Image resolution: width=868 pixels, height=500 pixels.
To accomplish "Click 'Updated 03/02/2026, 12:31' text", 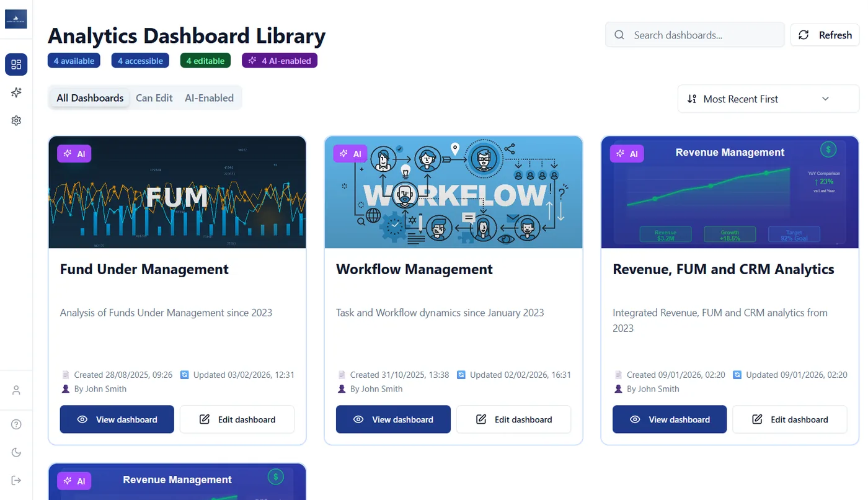I will coord(244,375).
